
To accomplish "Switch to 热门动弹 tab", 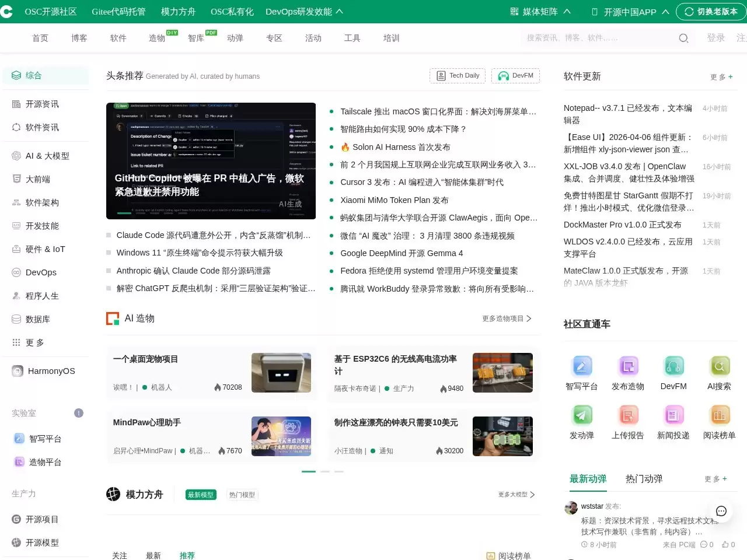I will pyautogui.click(x=644, y=479).
